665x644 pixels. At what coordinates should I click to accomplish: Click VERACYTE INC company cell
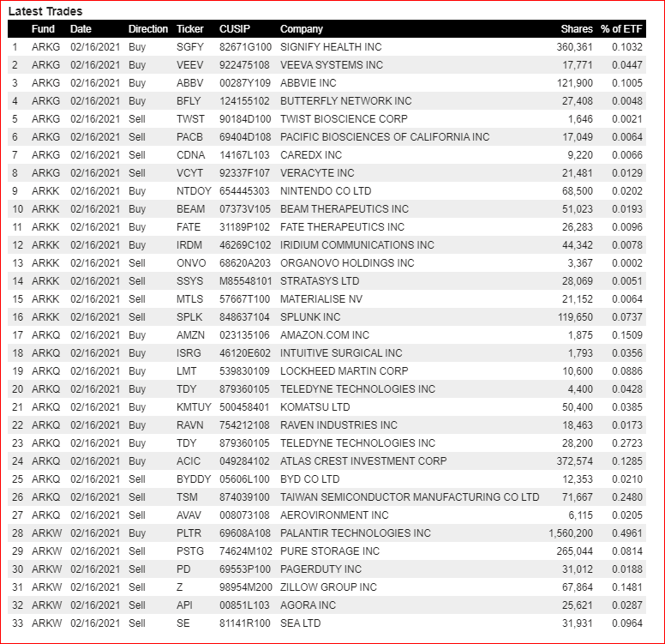click(x=317, y=173)
